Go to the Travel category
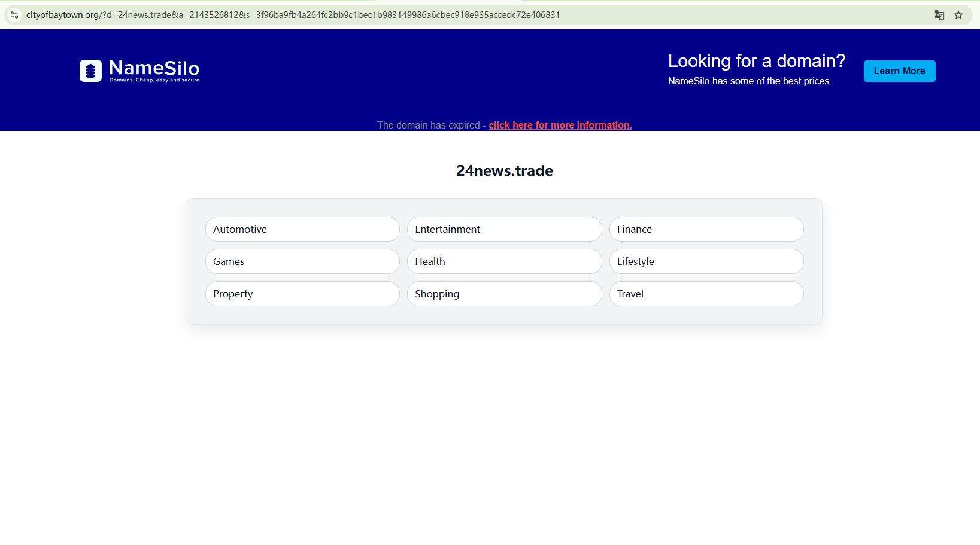The image size is (980, 545). 706,294
